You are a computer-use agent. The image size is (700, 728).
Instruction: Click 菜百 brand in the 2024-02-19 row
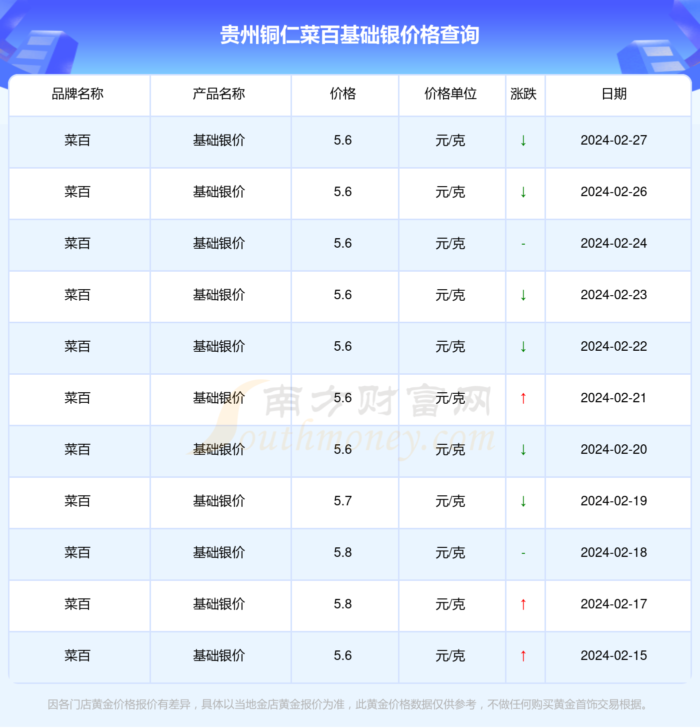(x=77, y=501)
